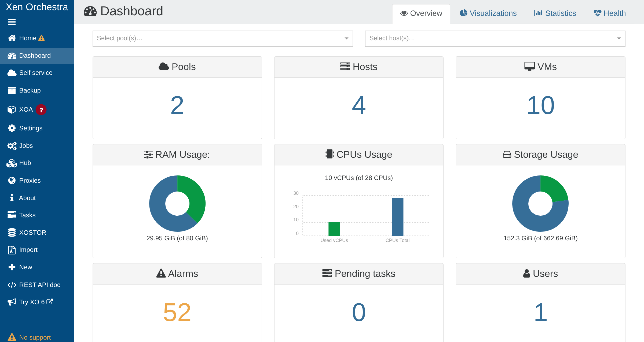Open Settings in the sidebar

coord(37,128)
